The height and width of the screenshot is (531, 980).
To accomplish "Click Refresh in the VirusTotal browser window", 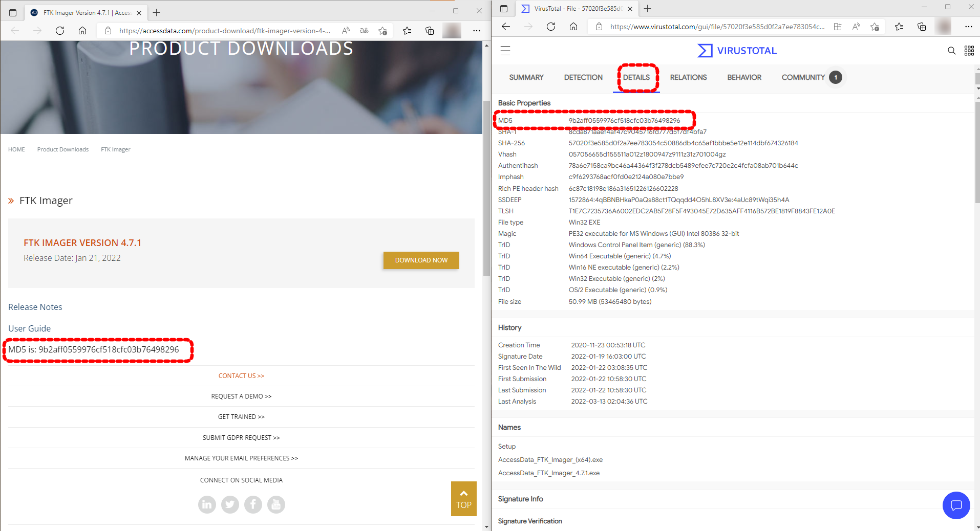I will (551, 27).
